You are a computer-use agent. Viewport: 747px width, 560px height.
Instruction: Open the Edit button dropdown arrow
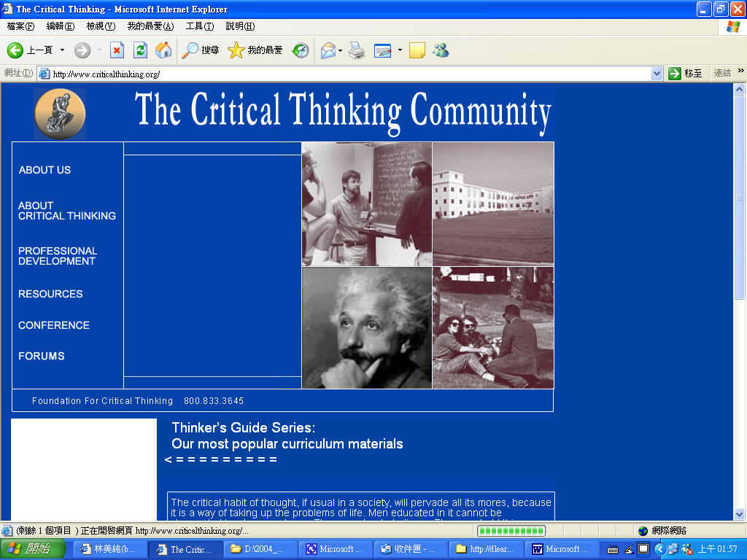click(400, 50)
